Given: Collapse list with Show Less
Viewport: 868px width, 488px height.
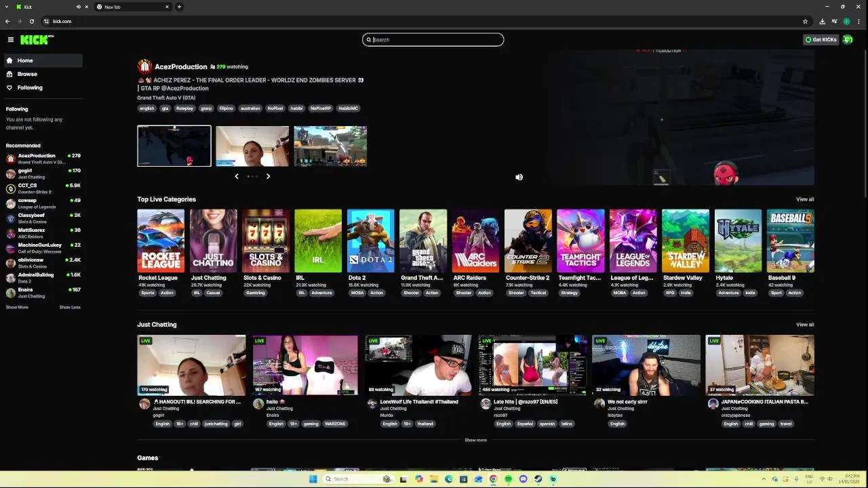Looking at the screenshot, I should (x=70, y=307).
